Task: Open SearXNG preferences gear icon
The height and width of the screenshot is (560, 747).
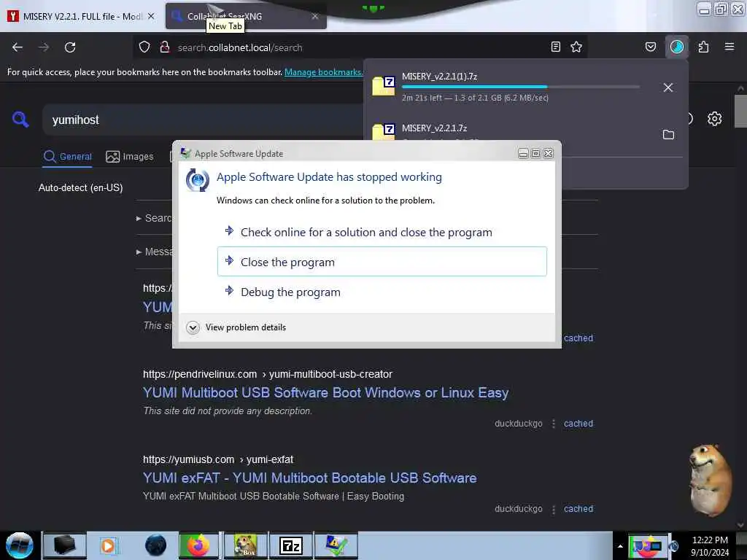Action: [714, 119]
